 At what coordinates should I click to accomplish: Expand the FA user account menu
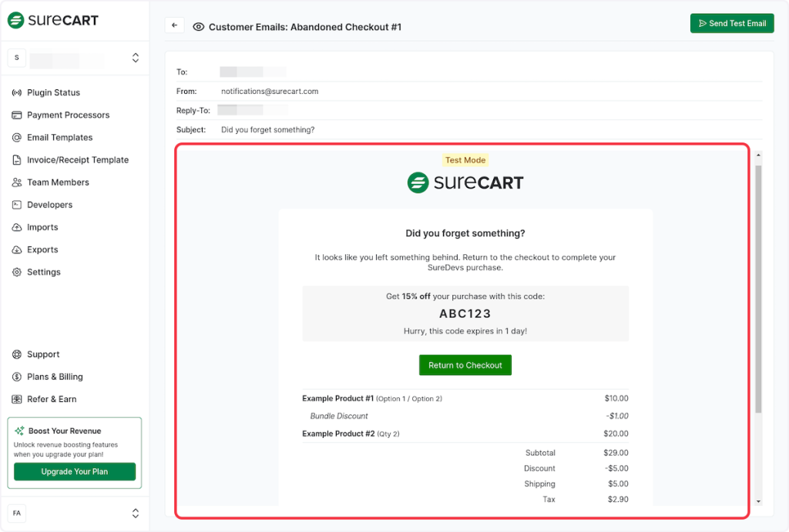pyautogui.click(x=136, y=513)
